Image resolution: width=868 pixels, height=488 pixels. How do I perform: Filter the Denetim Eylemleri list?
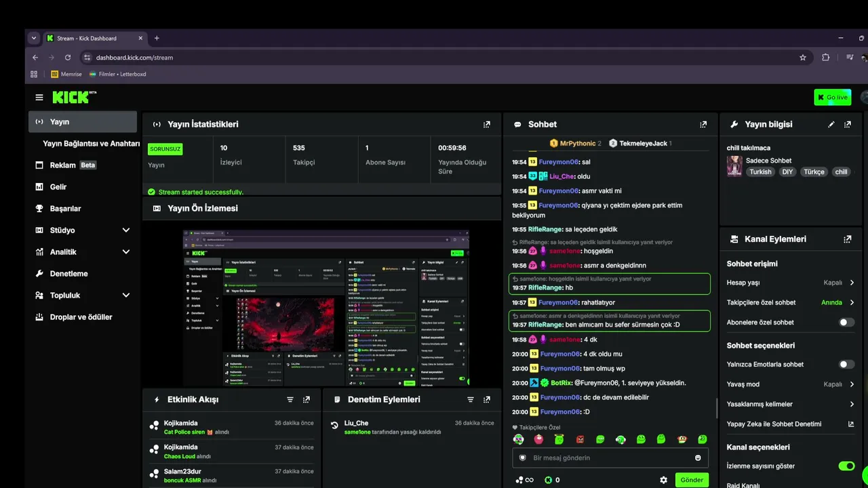tap(471, 400)
